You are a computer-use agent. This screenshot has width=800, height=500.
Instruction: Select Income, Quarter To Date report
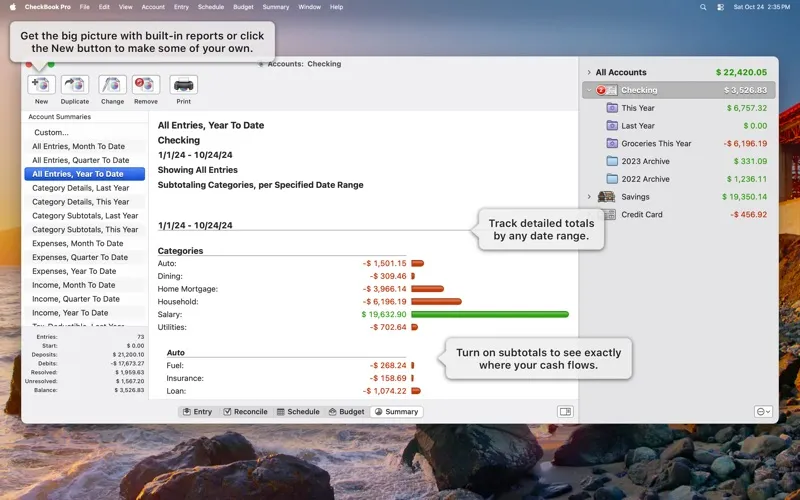(85, 299)
